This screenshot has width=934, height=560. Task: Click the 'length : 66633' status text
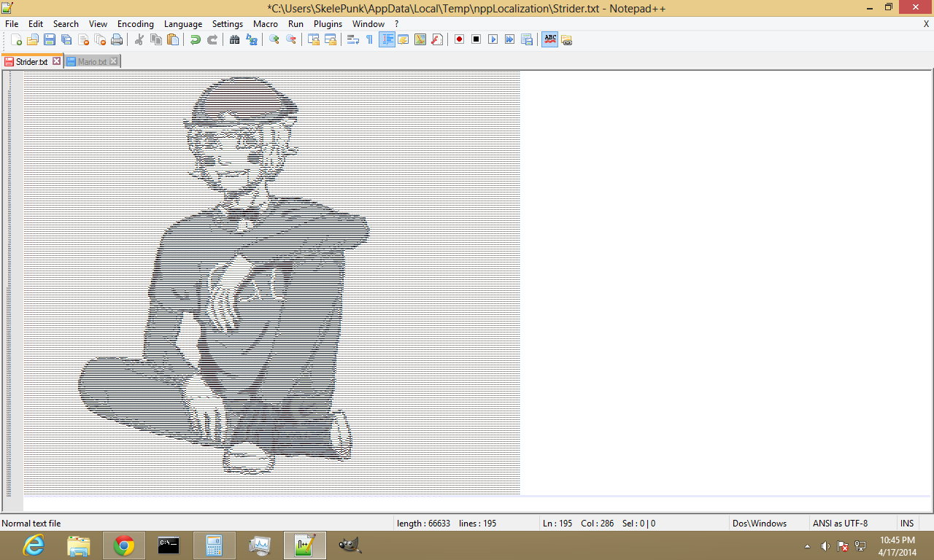tap(423, 524)
